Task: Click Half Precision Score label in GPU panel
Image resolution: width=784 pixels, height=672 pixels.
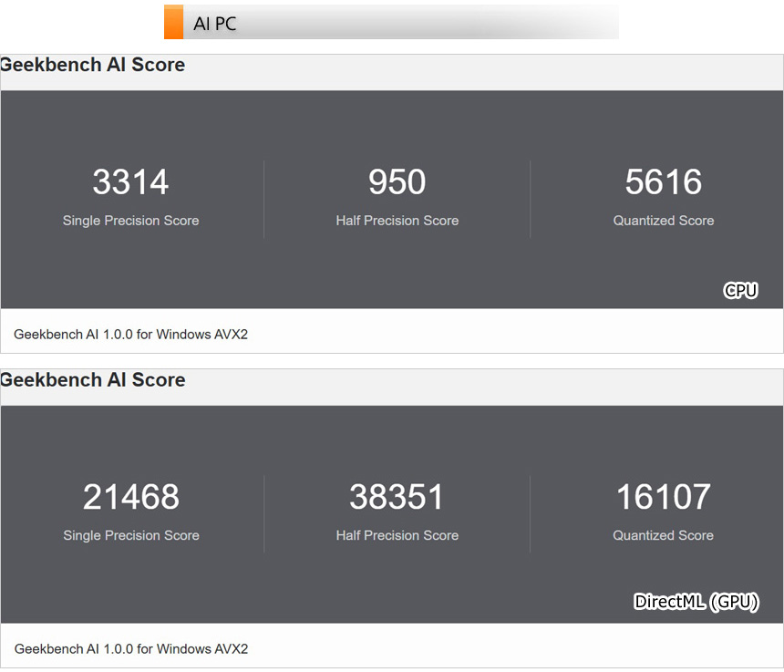Action: click(397, 536)
